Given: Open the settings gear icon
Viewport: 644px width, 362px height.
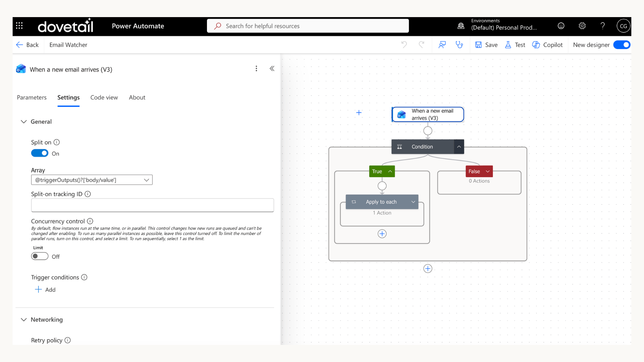Looking at the screenshot, I should (582, 26).
